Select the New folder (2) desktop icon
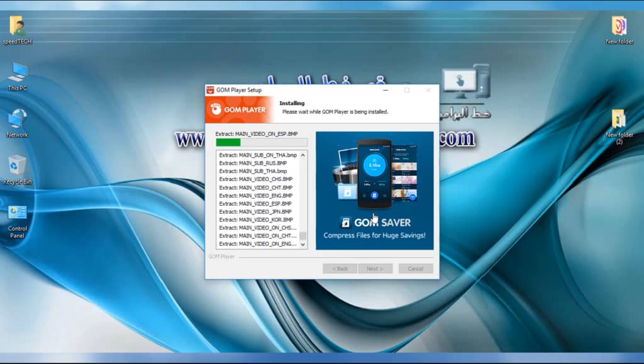This screenshot has height=364, width=644. pos(619,119)
